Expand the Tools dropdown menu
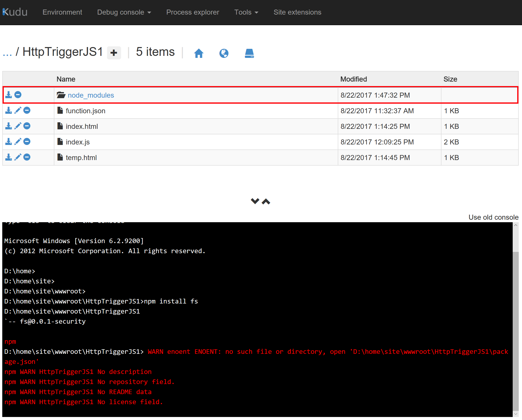Screen dimensions: 522x420 pyautogui.click(x=246, y=12)
